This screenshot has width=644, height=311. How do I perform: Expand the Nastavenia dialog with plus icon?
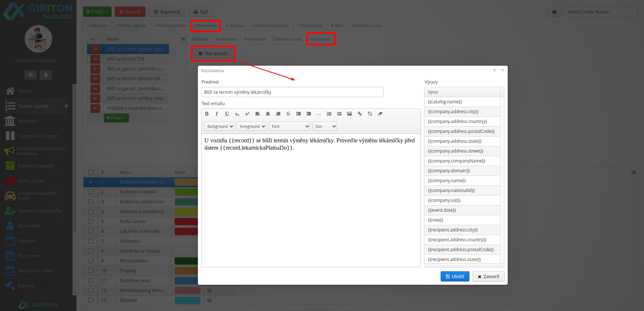495,70
